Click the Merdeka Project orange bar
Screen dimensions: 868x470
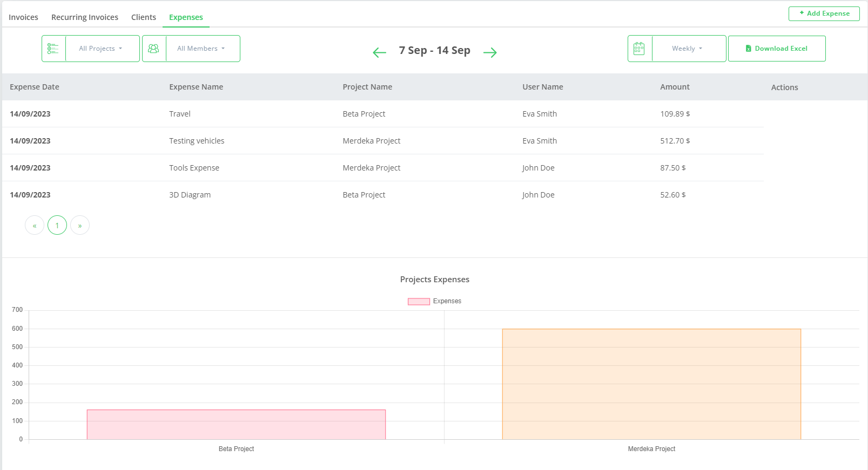coord(651,384)
